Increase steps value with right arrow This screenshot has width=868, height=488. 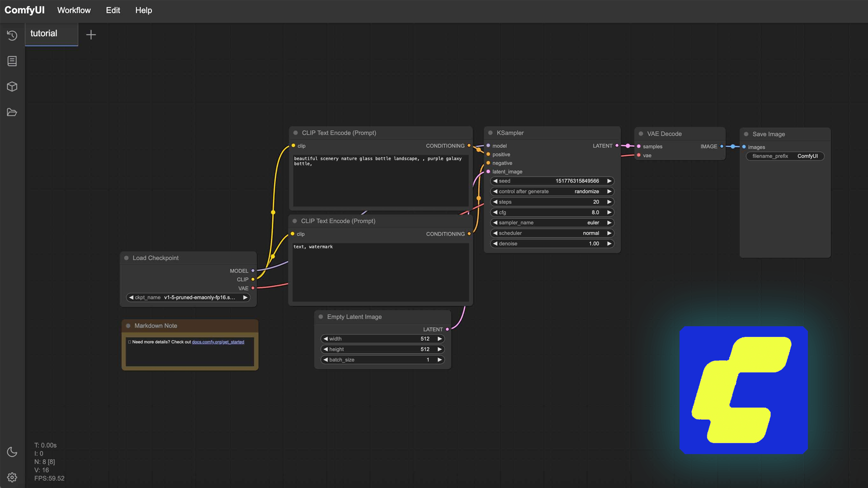pos(609,202)
